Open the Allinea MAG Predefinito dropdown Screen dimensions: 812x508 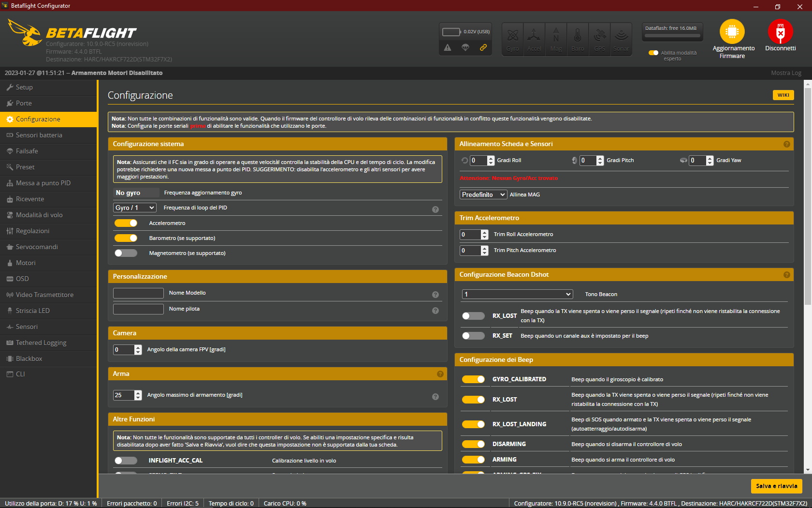click(x=483, y=194)
